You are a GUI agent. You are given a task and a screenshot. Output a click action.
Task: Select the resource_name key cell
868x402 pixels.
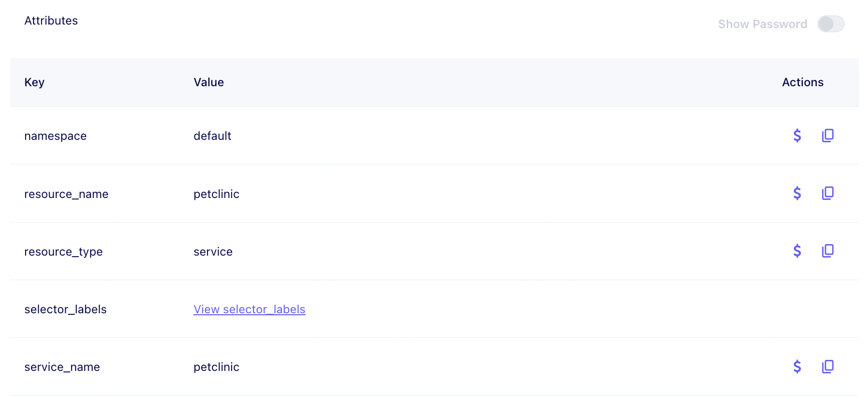tap(67, 194)
